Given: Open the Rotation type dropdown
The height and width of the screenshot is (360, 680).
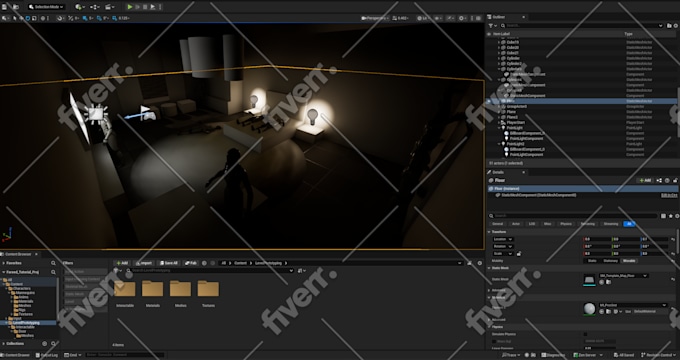Looking at the screenshot, I should 503,246.
